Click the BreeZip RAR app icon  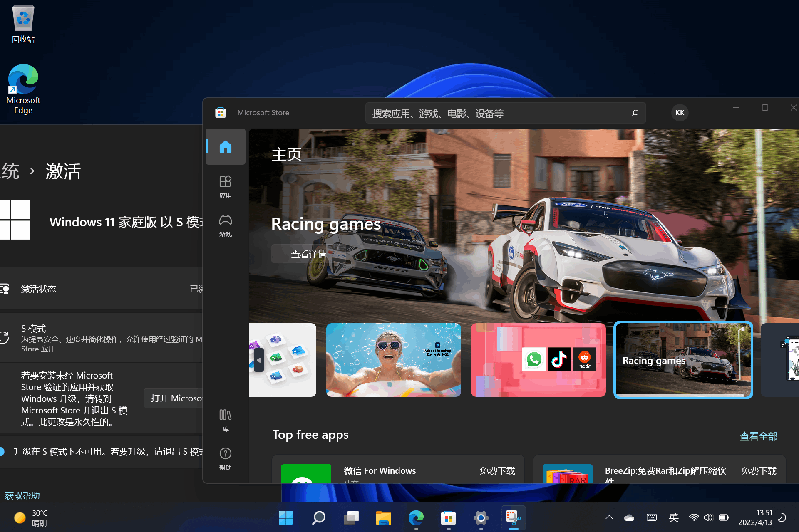pos(568,474)
